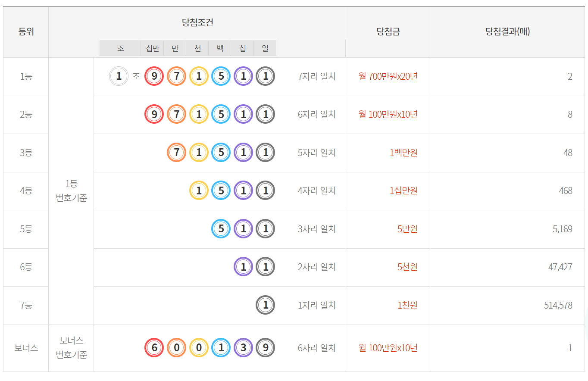Click the gray 9 ball in 보너스 row
588x381 pixels.
click(266, 348)
